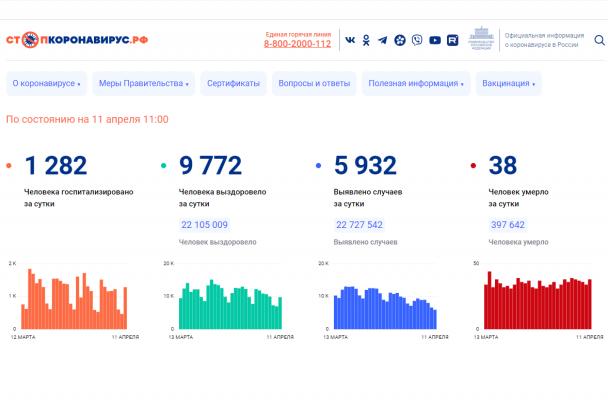Open the Telegram channel icon
Viewport: 608px width, 406px height.
382,41
